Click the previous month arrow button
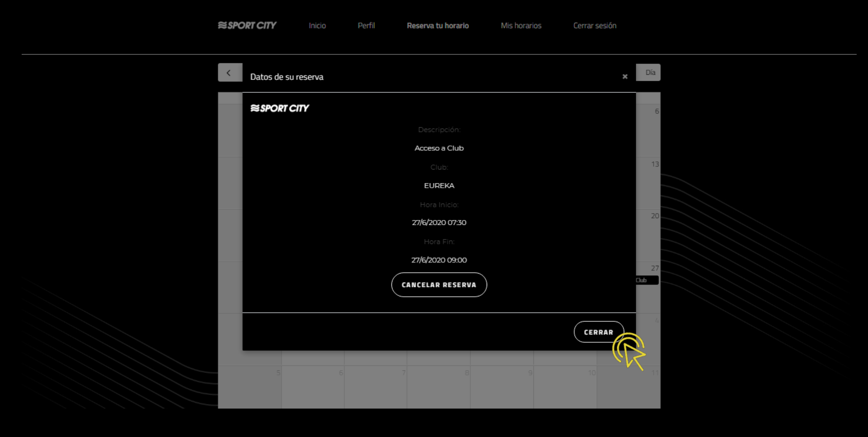This screenshot has height=437, width=868. (x=230, y=73)
